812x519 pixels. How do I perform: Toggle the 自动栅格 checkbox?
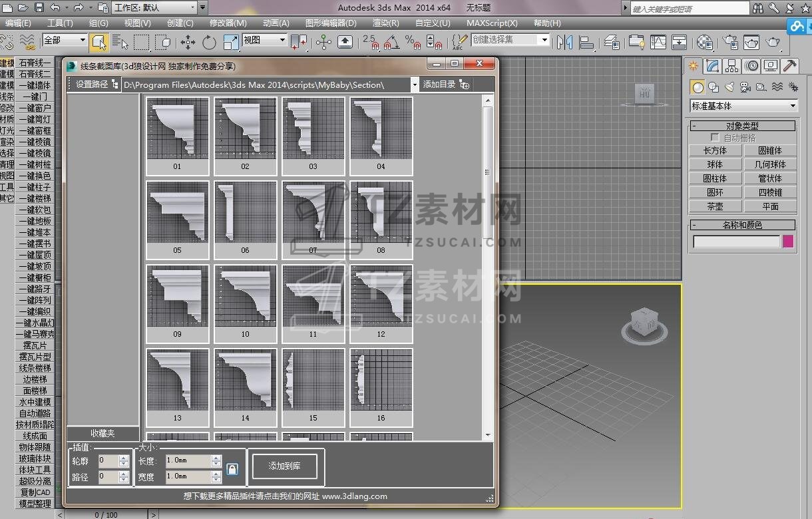715,138
